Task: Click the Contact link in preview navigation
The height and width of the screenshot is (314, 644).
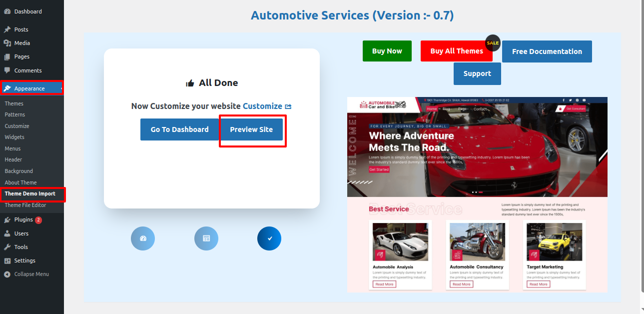Action: click(480, 109)
